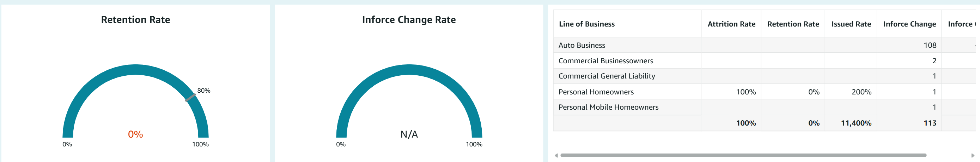Click the Inforce Change Rate chart title
980x162 pixels.
pos(409,20)
